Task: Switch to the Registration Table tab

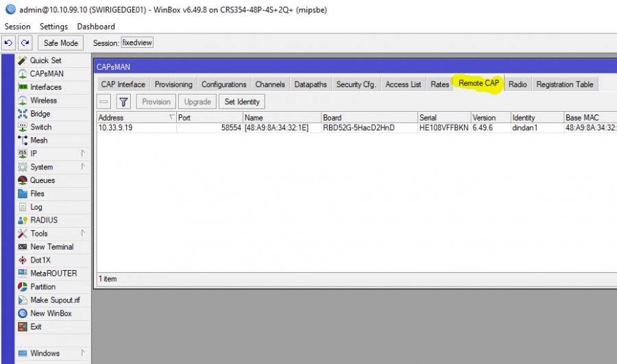Action: pyautogui.click(x=564, y=84)
